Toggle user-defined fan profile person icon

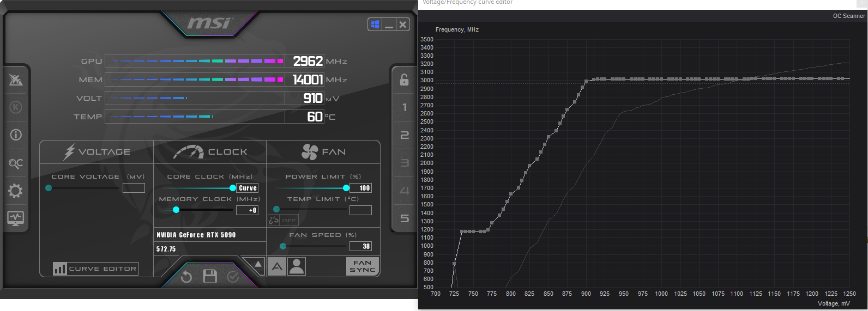pos(297,266)
